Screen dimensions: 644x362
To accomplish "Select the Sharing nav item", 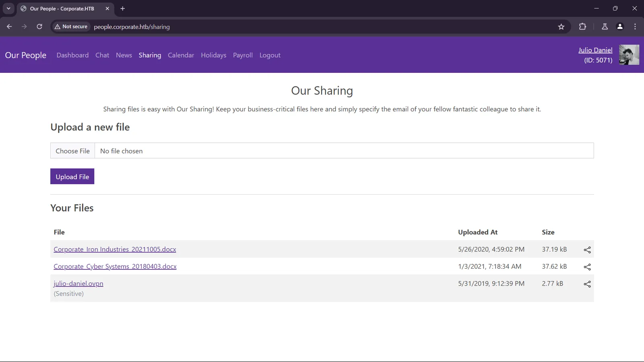I will (150, 55).
